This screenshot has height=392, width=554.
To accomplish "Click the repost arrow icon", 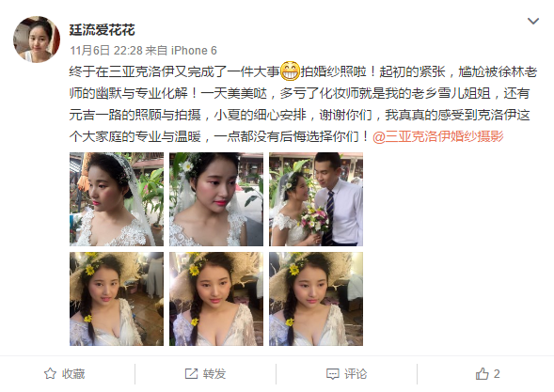I will (191, 373).
